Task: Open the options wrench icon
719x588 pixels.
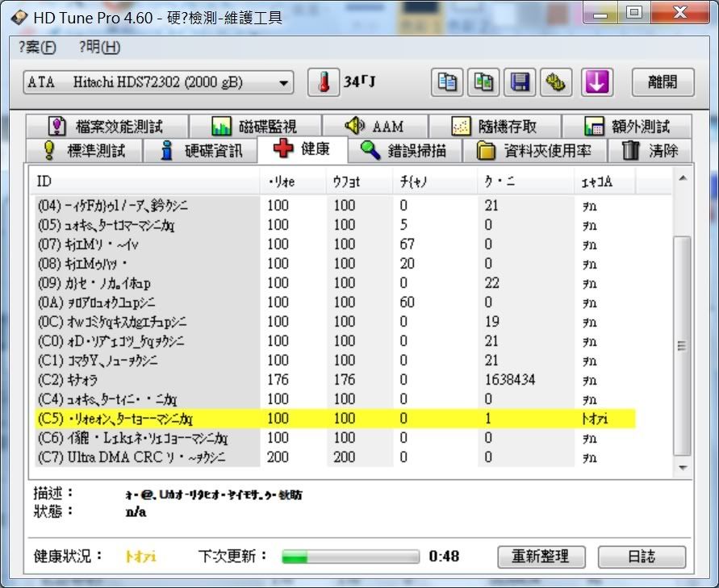Action: coord(556,82)
